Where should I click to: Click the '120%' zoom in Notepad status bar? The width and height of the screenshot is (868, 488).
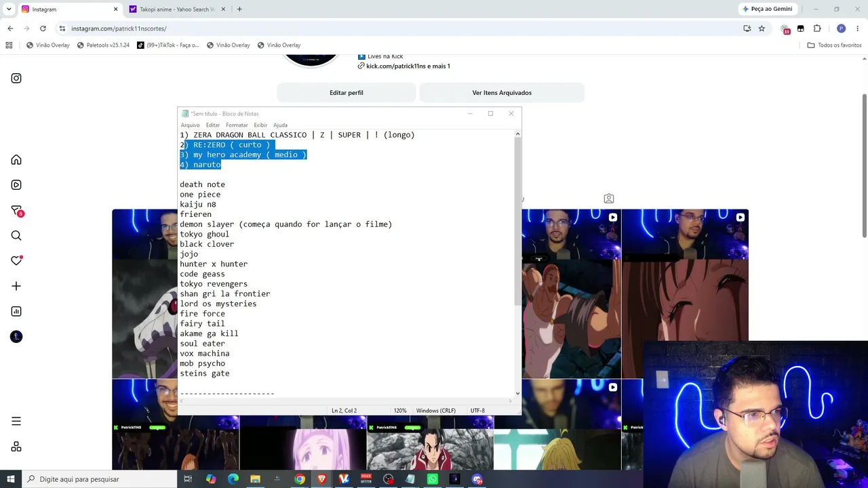click(400, 411)
